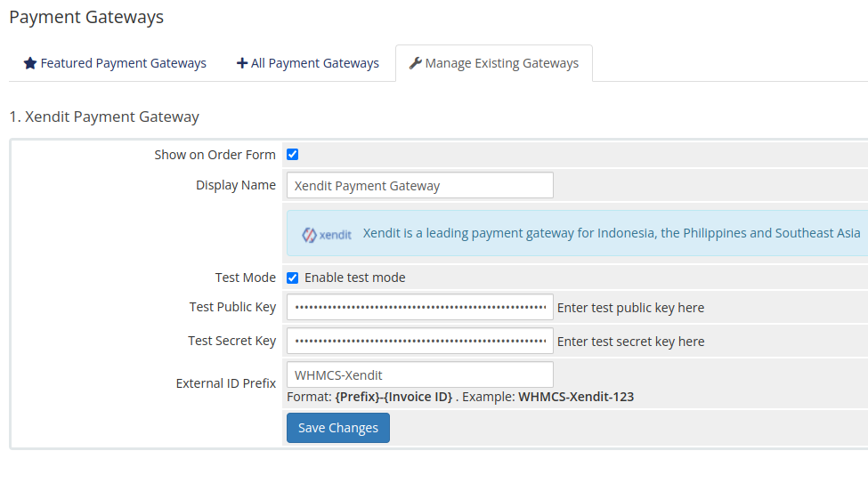Click the 'Enable test mode' label
The width and height of the screenshot is (868, 483).
[x=355, y=278]
